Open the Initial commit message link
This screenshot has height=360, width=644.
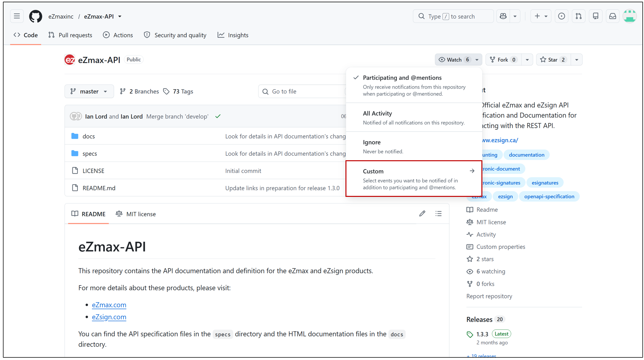coord(243,171)
